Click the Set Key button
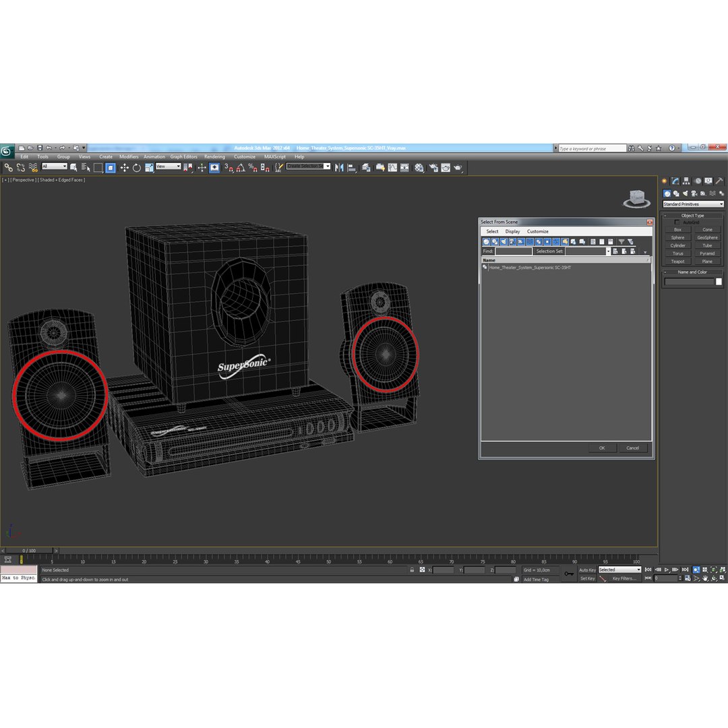 [x=587, y=578]
